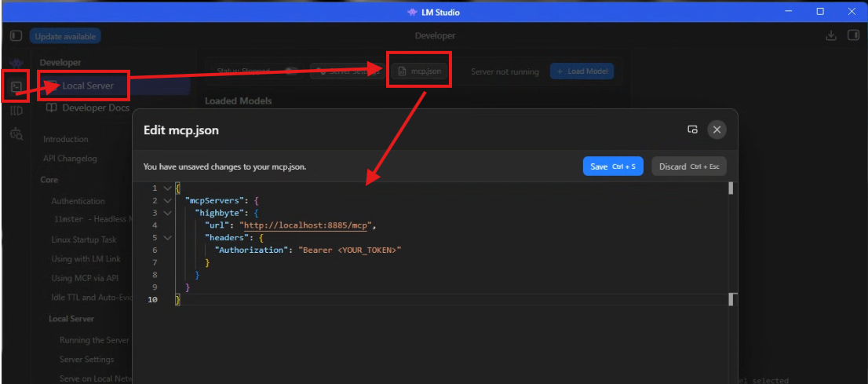Click the "Bearer <YOUR_TOKEN>" string
The image size is (868, 384).
pyautogui.click(x=349, y=250)
